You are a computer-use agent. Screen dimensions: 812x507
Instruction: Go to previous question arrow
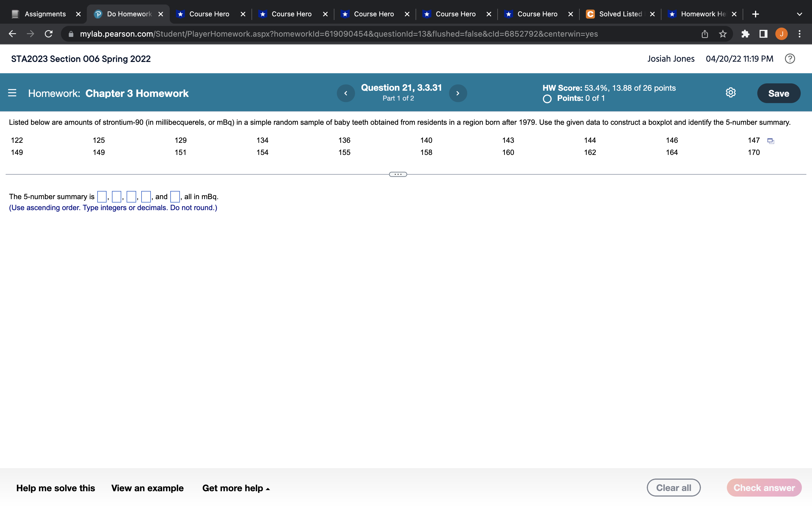tap(346, 93)
